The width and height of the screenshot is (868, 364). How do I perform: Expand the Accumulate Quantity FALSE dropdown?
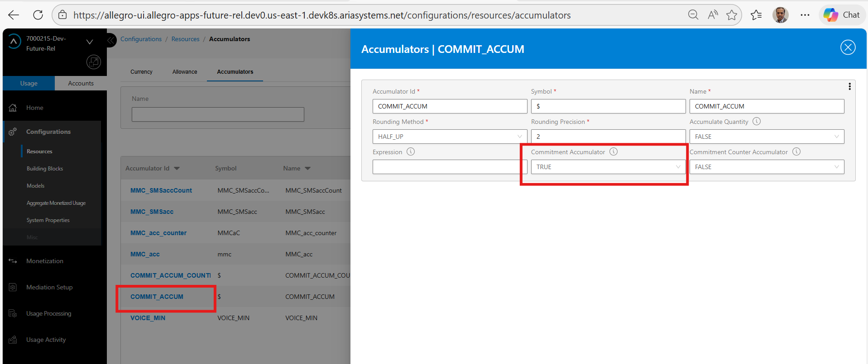(x=766, y=137)
